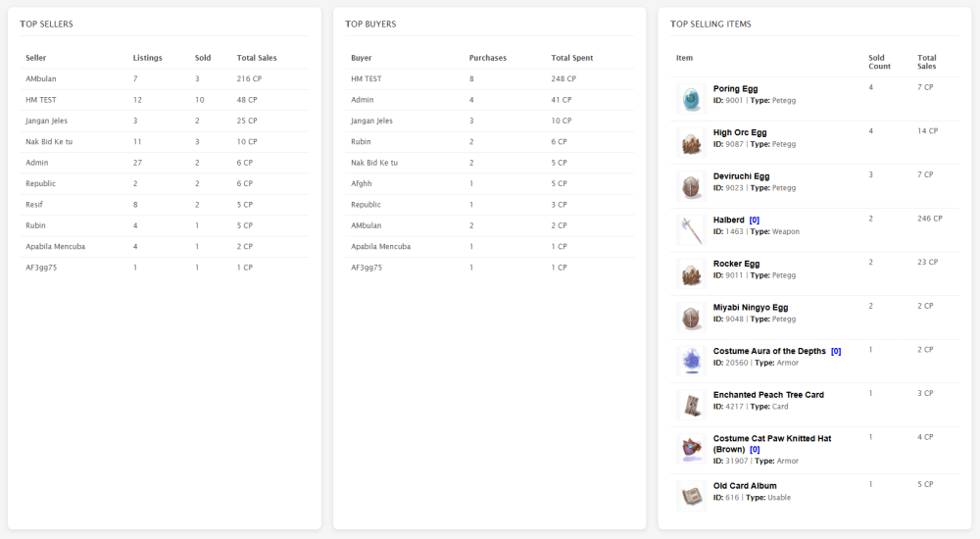Select AMbulan in Top Sellers table
This screenshot has height=539, width=980.
point(40,78)
